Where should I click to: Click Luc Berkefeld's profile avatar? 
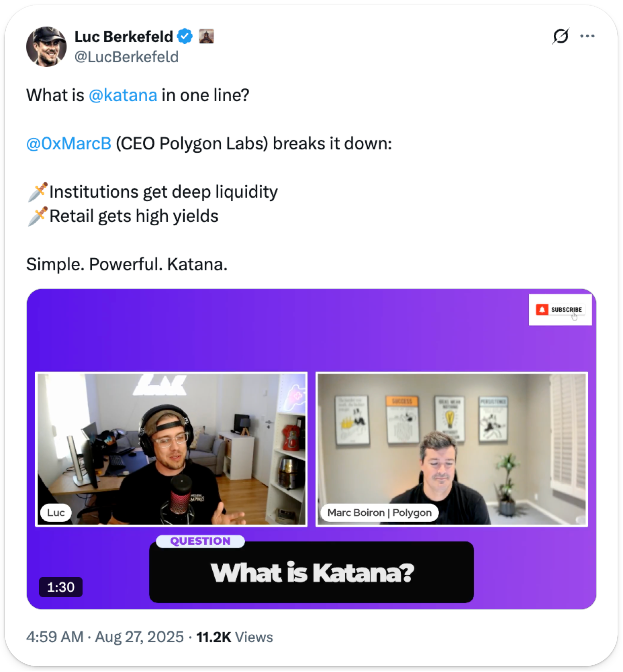pyautogui.click(x=46, y=46)
